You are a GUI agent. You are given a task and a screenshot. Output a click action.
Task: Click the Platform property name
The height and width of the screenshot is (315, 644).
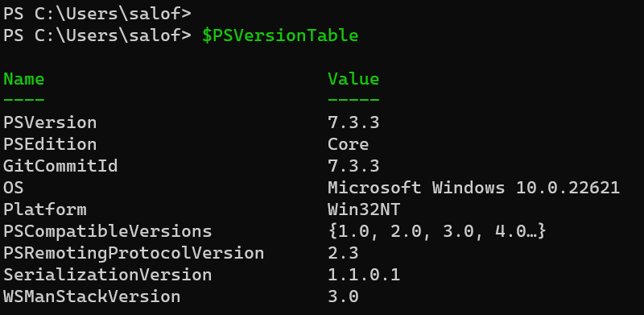pyautogui.click(x=45, y=209)
